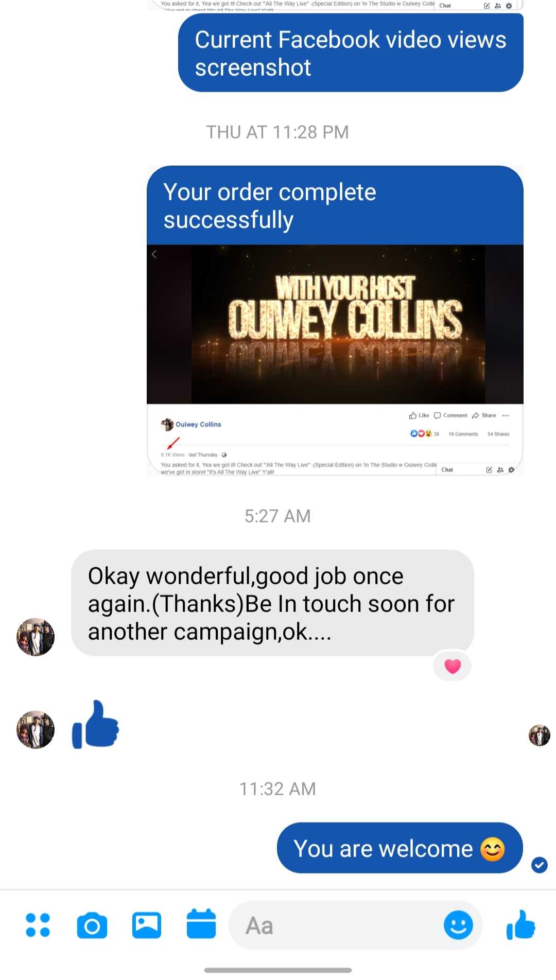
Task: Open the camera from bottom bar
Action: 92,925
